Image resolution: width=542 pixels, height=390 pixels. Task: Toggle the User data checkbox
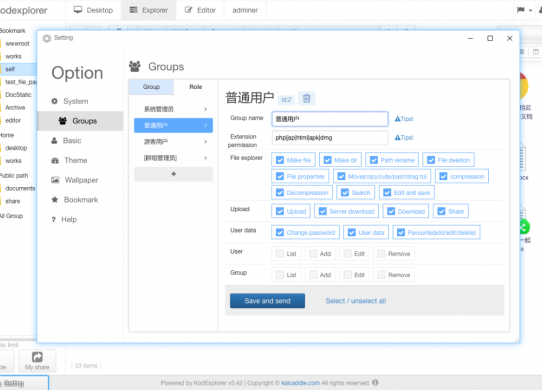[352, 232]
